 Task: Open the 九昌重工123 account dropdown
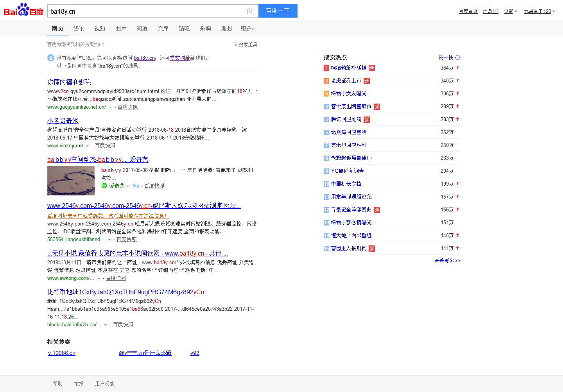click(540, 11)
